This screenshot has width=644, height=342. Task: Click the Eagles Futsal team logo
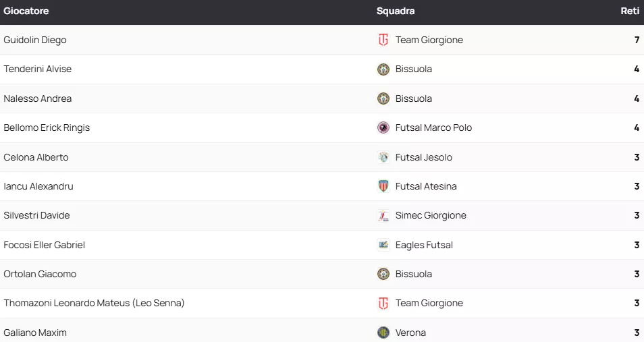pos(383,245)
